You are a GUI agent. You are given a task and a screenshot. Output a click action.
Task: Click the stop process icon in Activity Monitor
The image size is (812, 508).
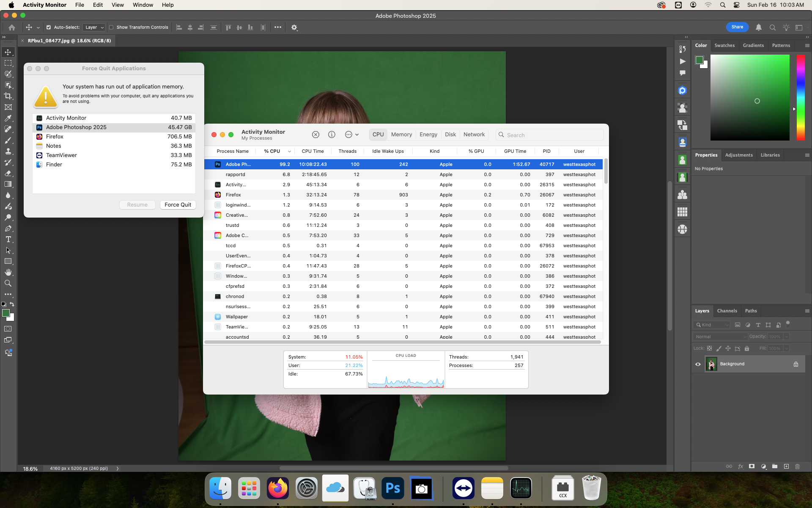pyautogui.click(x=315, y=135)
